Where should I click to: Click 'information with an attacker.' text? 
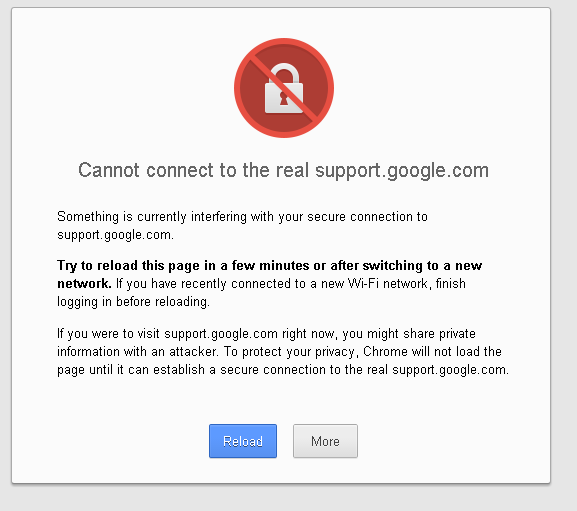138,351
